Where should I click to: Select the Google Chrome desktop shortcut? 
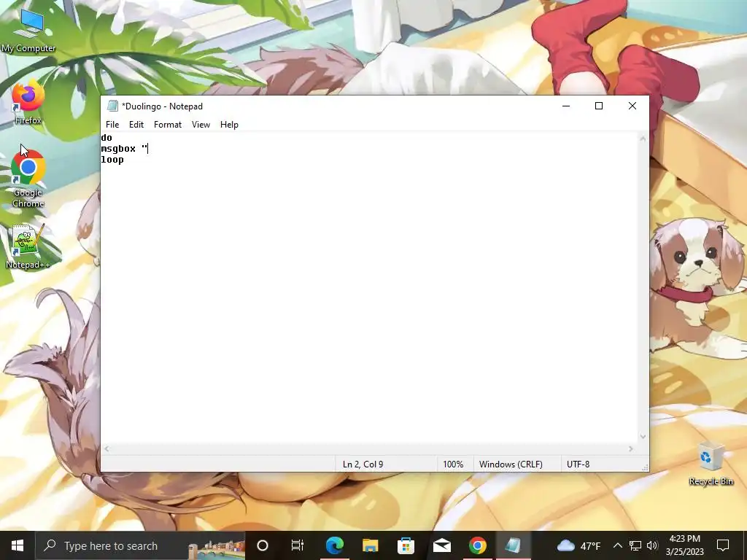point(28,179)
